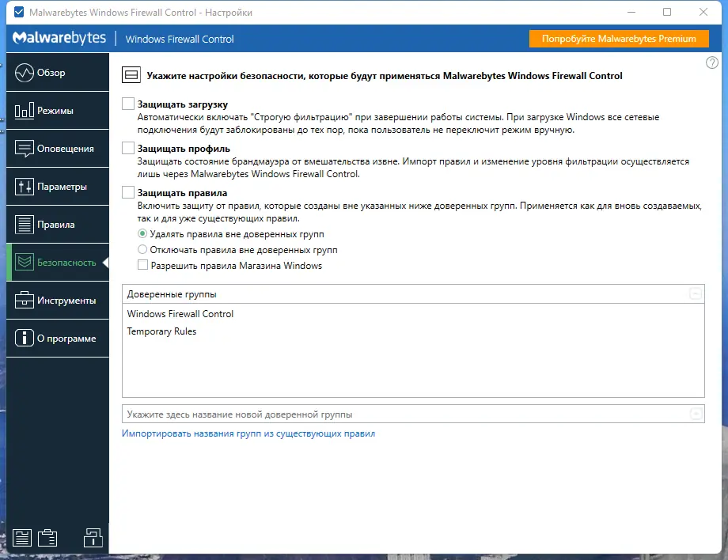728x560 pixels.
Task: Select the Правила section
Action: point(58,225)
